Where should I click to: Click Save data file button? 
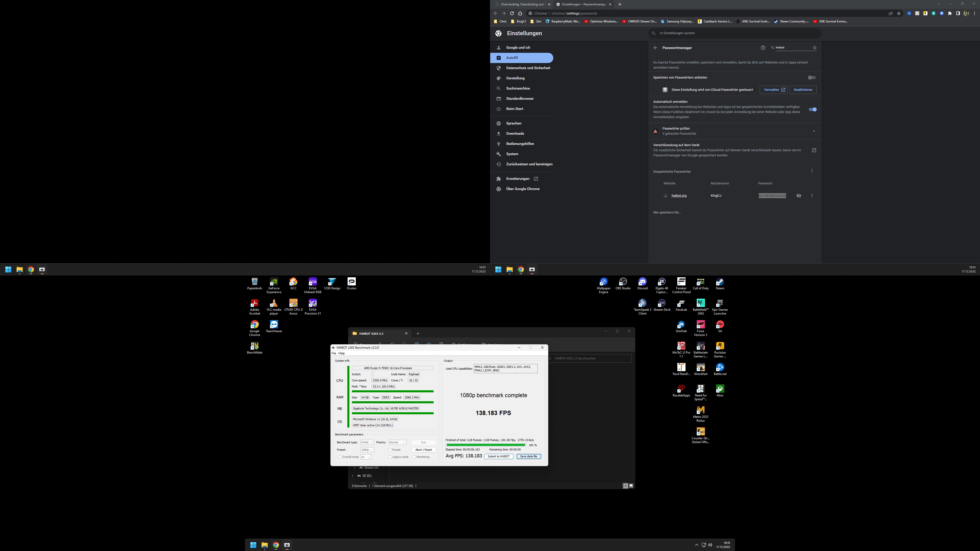pyautogui.click(x=529, y=456)
